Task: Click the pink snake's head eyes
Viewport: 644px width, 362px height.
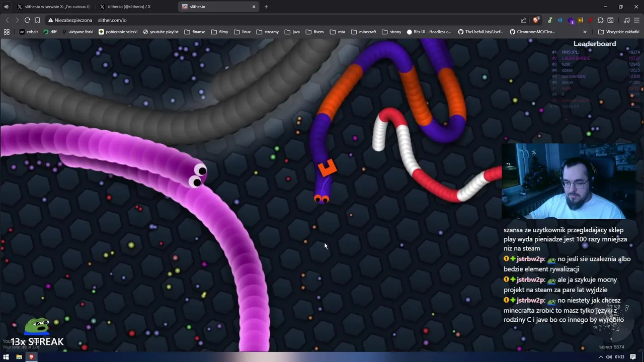Action: (x=197, y=175)
